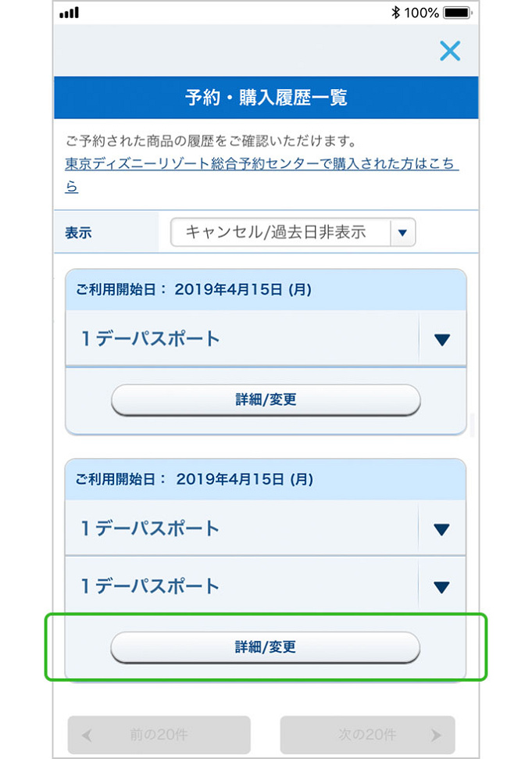
Task: Click the dropdown arrow beside キャンセル/過去日非表示
Action: 405,232
